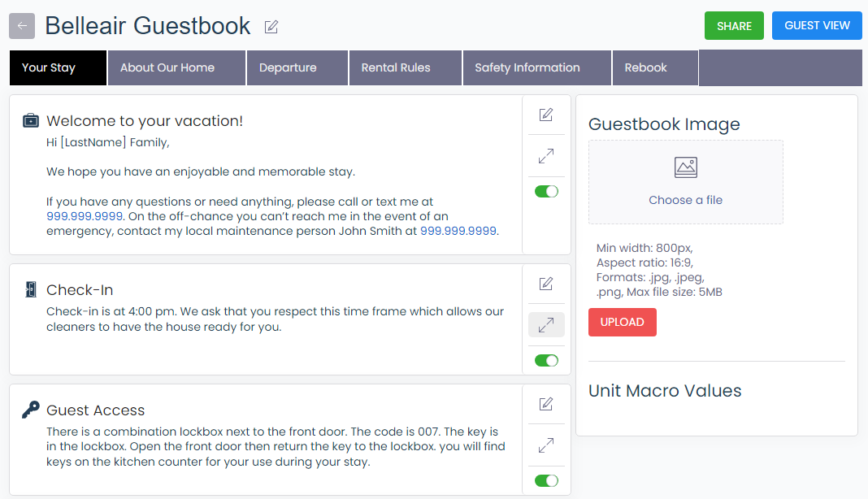This screenshot has width=868, height=499.
Task: Click the key icon beside Guest Access
Action: 31,410
